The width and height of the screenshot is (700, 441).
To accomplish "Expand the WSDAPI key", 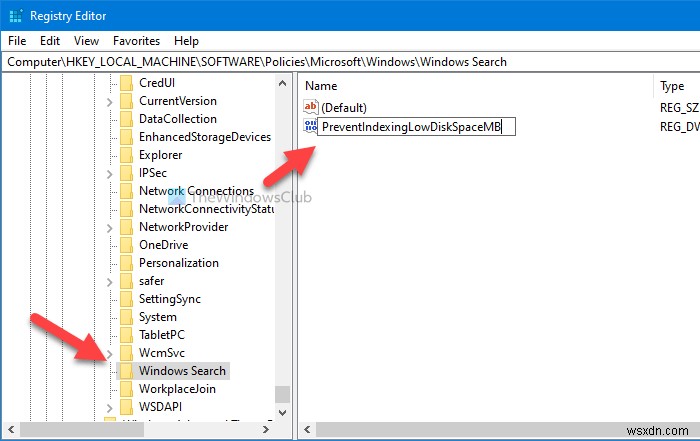I will click(x=109, y=408).
